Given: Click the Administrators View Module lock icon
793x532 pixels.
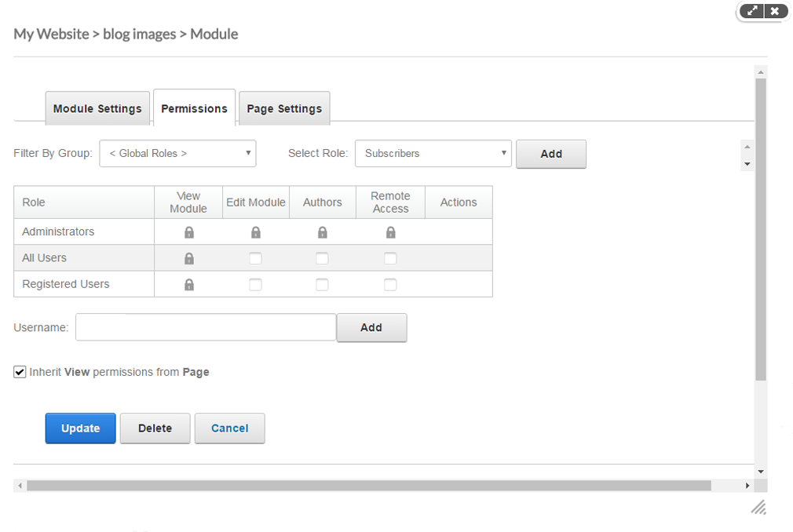Looking at the screenshot, I should tap(188, 232).
